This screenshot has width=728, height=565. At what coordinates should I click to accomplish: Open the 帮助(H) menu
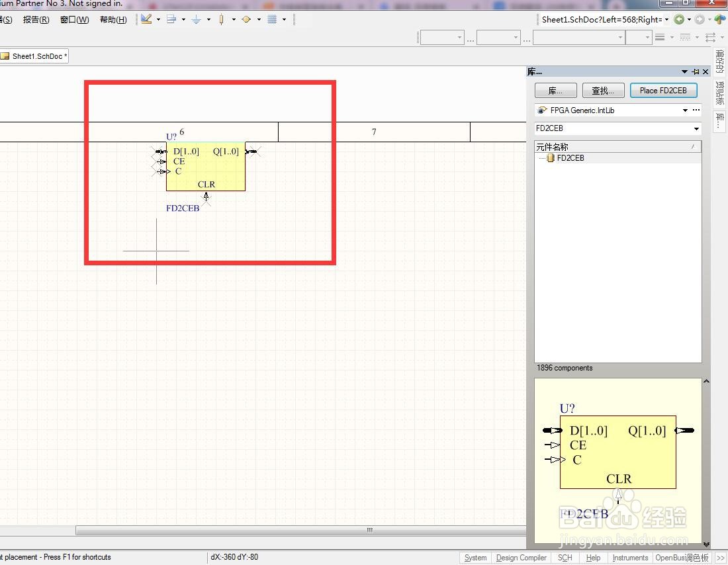pyautogui.click(x=113, y=19)
